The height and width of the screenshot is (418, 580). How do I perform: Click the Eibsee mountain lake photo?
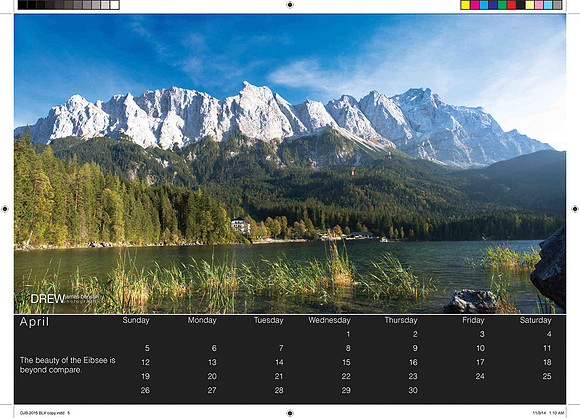[290, 164]
